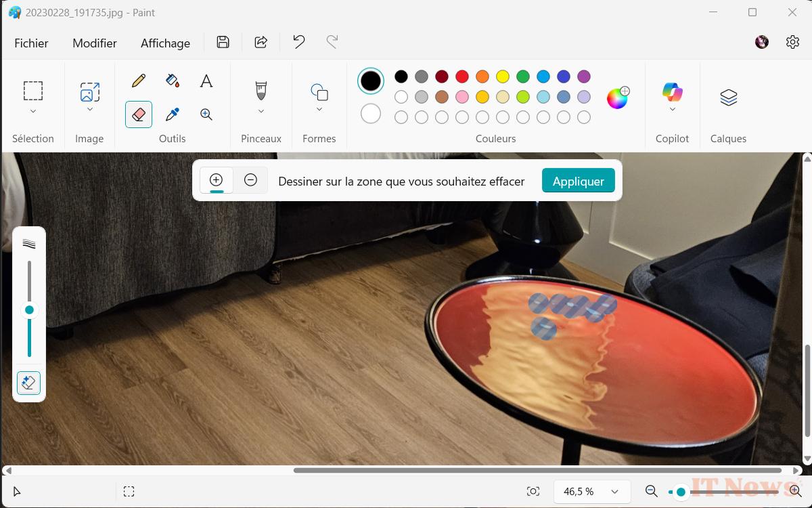Open the Paint settings gear
The width and height of the screenshot is (812, 508).
click(x=793, y=42)
